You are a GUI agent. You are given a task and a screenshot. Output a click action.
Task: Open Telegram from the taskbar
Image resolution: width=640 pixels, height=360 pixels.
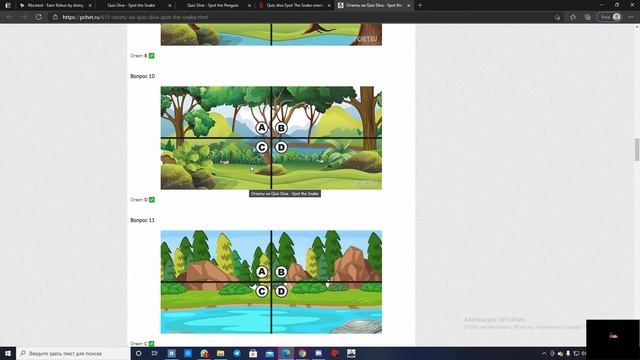(x=237, y=353)
